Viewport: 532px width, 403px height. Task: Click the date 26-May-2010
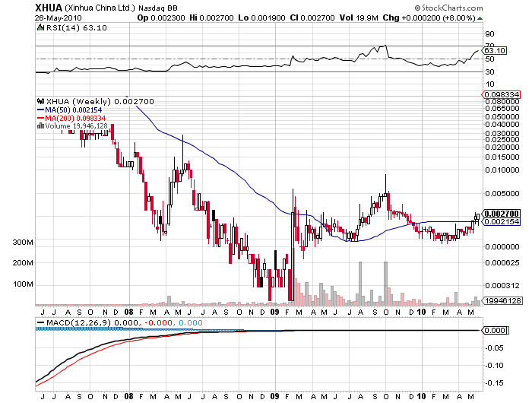58,18
